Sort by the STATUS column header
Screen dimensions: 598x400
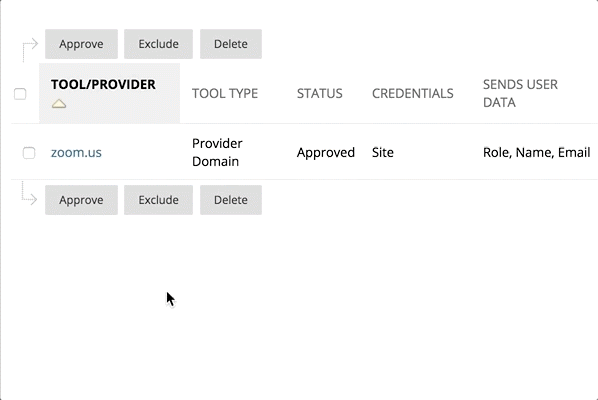320,93
